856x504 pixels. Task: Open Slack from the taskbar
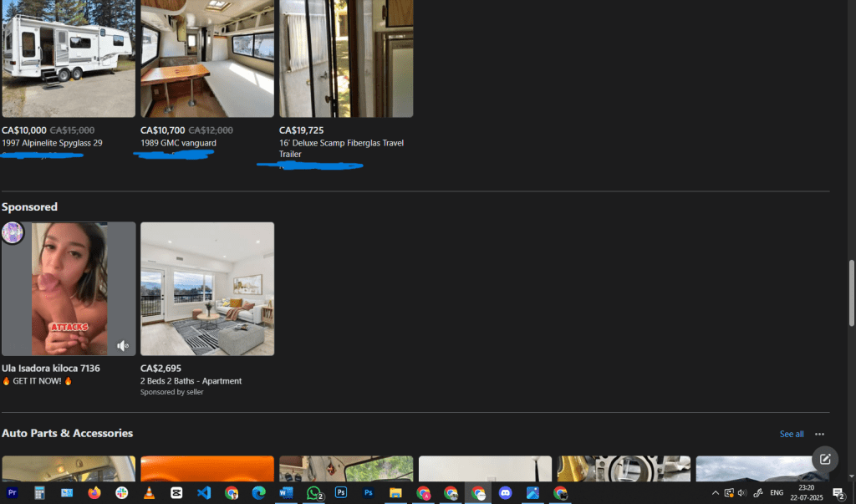(122, 493)
